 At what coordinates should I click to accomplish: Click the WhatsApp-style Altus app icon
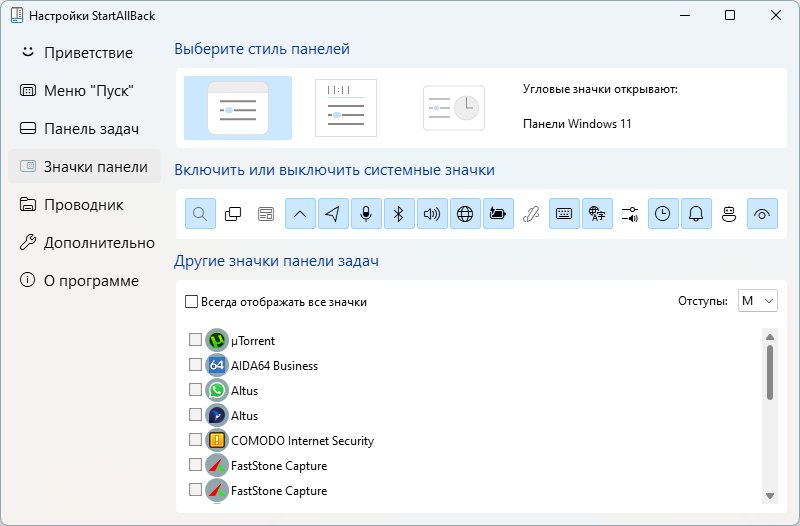click(x=217, y=390)
